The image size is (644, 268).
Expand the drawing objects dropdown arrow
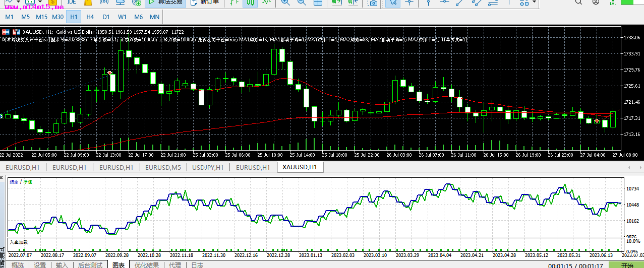pyautogui.click(x=535, y=2)
